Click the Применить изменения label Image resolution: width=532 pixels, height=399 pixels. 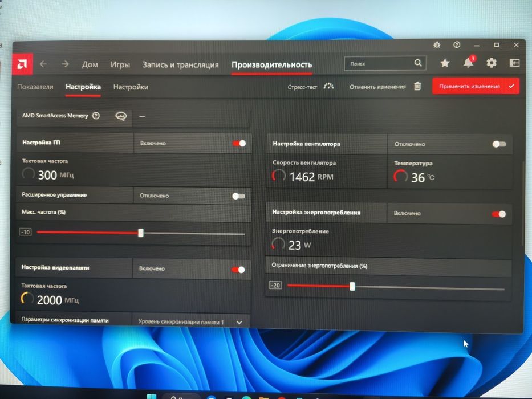click(469, 86)
